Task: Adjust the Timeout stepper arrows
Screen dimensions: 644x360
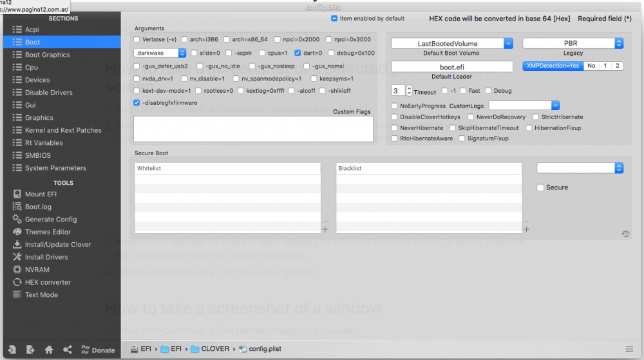Action: (409, 91)
